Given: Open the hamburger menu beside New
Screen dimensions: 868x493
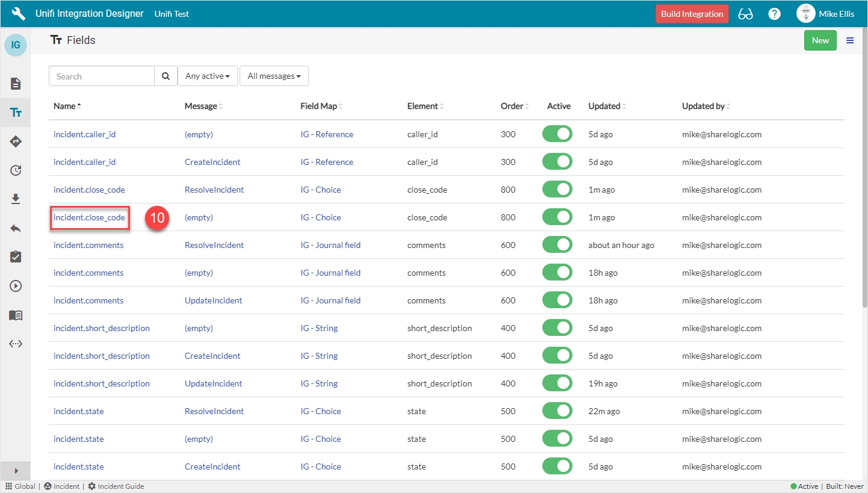Looking at the screenshot, I should pos(850,40).
